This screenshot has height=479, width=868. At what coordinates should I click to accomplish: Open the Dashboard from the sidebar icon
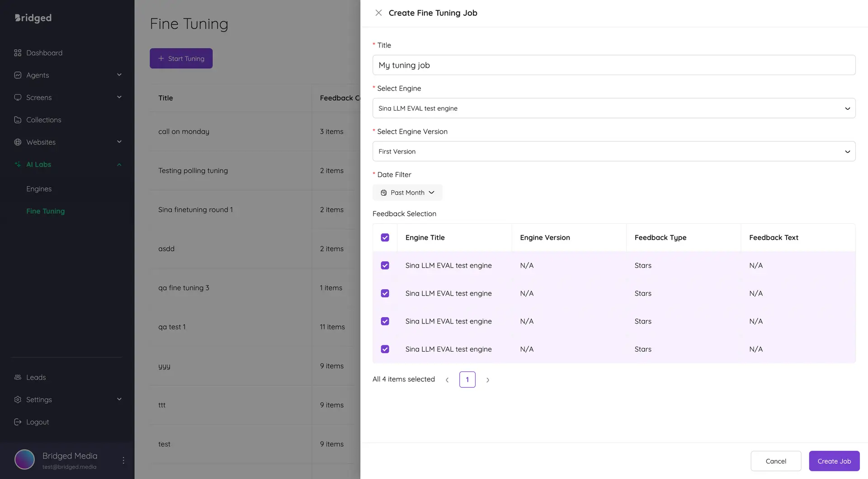(18, 53)
